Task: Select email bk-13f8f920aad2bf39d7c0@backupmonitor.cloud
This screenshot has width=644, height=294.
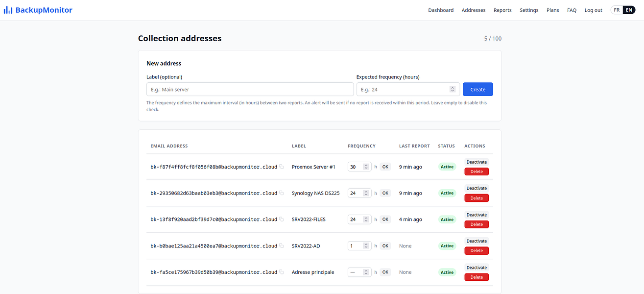Action: point(214,220)
